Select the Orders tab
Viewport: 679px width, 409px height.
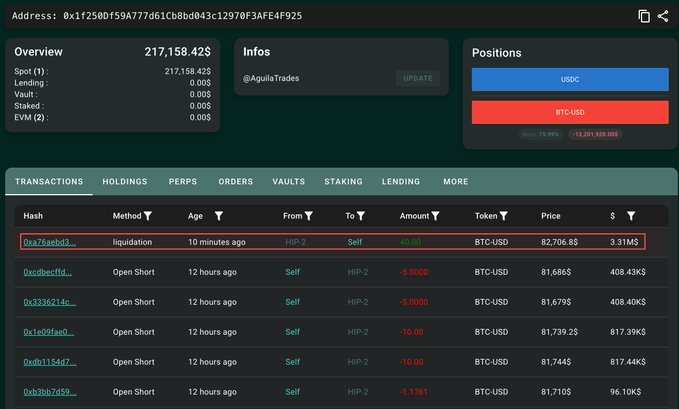tap(236, 182)
